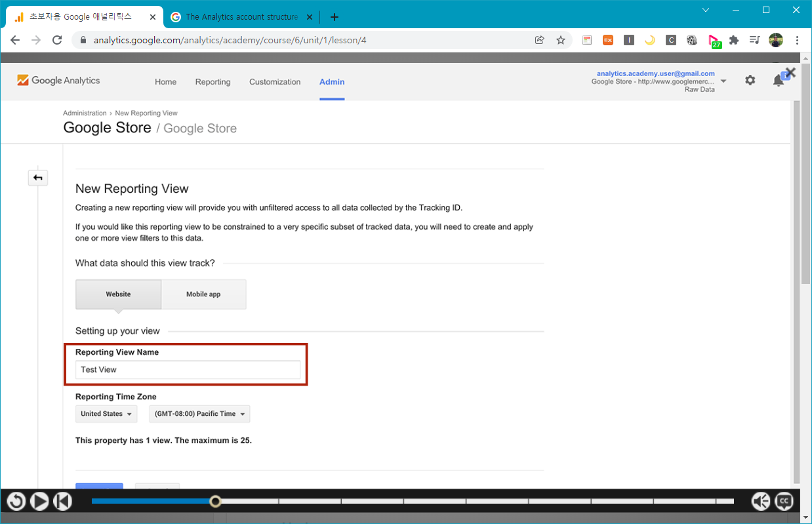Go to the Home menu item
The height and width of the screenshot is (524, 812).
[x=165, y=82]
